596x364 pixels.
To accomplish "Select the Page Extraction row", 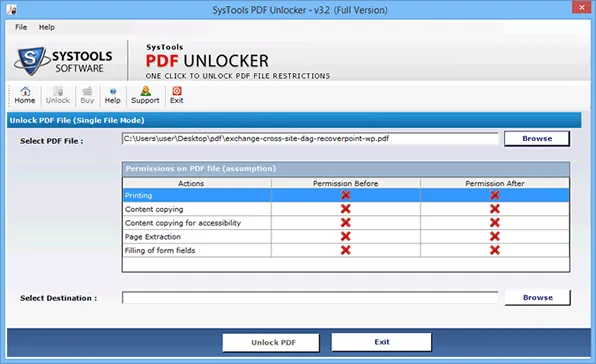I will (x=346, y=236).
